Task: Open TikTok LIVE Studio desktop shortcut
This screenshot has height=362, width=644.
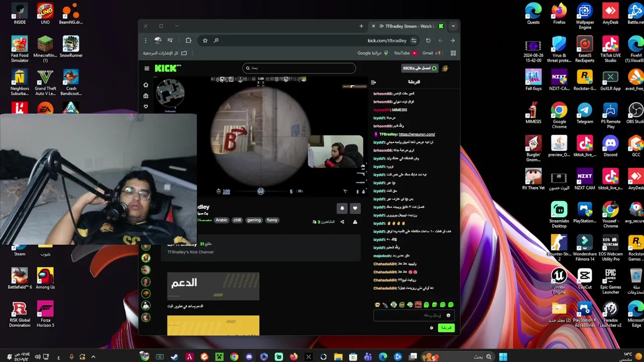Action: (x=610, y=50)
